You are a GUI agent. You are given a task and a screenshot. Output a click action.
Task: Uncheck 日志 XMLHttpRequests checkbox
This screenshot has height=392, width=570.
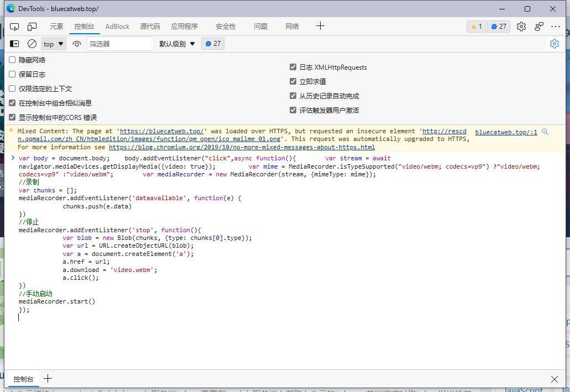pos(293,67)
